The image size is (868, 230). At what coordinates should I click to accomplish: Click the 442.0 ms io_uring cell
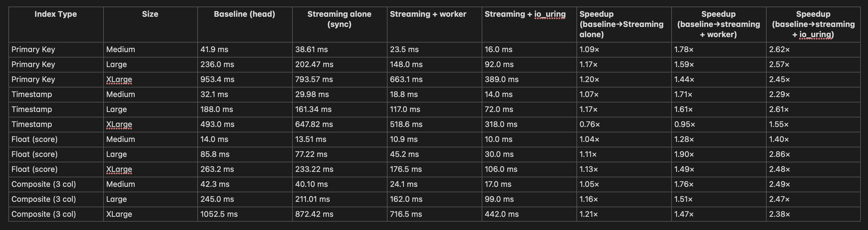coord(501,214)
